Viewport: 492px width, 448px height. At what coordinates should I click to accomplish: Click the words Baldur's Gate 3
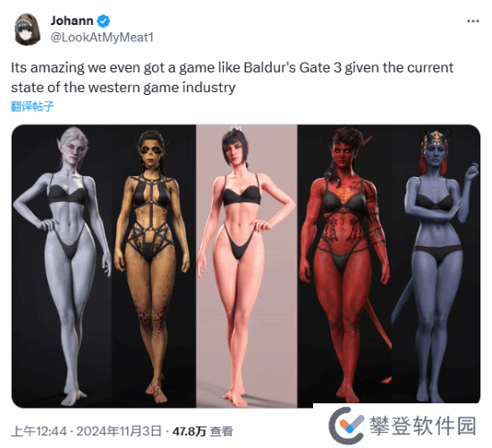(293, 67)
